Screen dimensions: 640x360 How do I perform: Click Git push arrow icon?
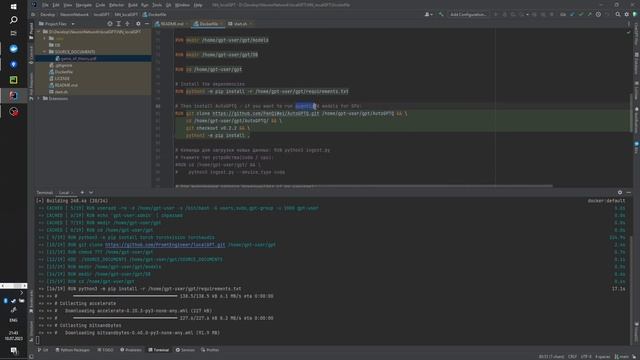[x=589, y=15]
